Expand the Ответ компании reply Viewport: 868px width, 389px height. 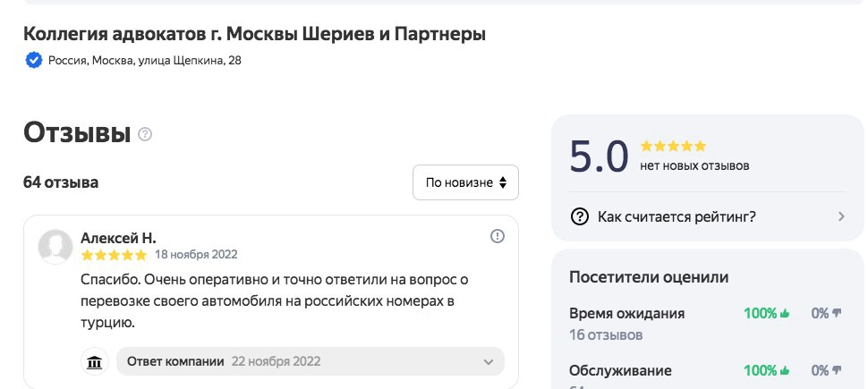[488, 362]
